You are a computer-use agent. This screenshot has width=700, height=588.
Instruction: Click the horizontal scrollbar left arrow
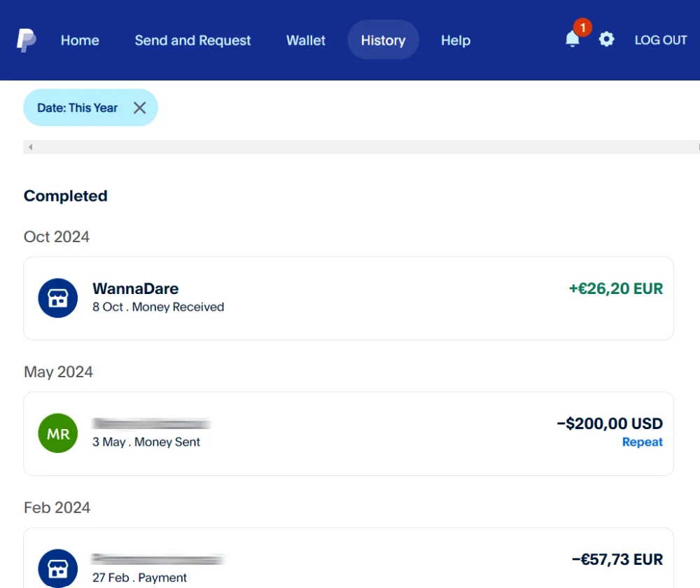tap(31, 147)
